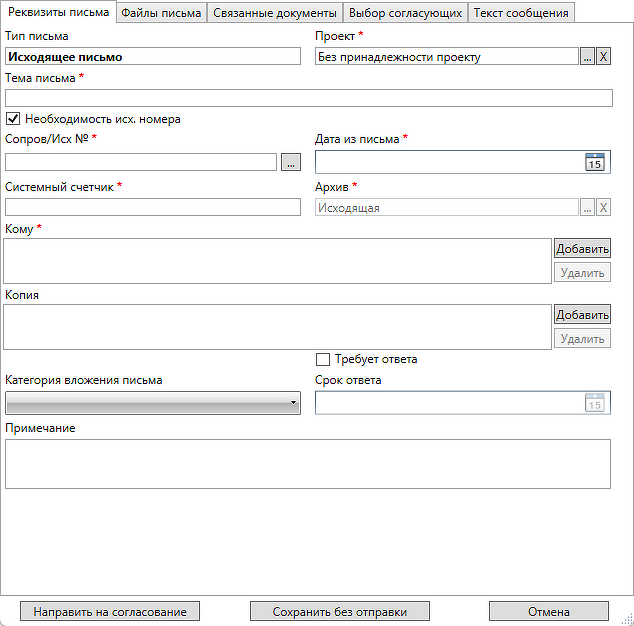Uncheck Необходимость исх. номера checkbox

[x=13, y=119]
